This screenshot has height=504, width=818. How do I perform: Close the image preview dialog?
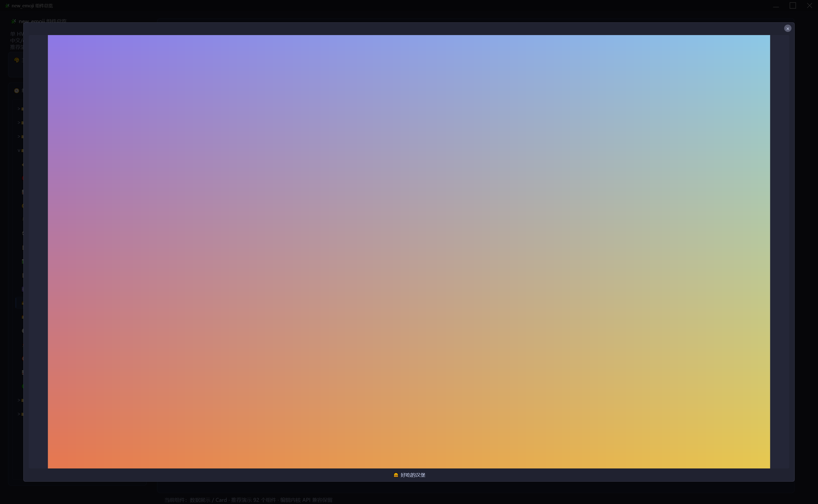[x=788, y=29]
